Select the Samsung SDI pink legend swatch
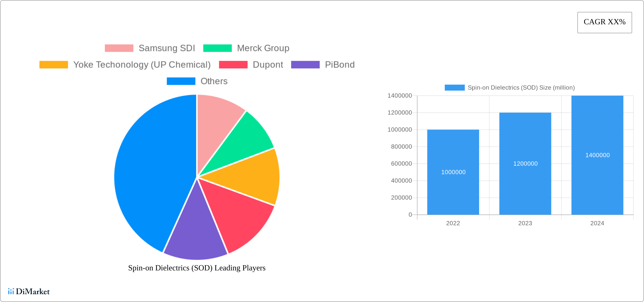The width and height of the screenshot is (644, 302). 119,48
